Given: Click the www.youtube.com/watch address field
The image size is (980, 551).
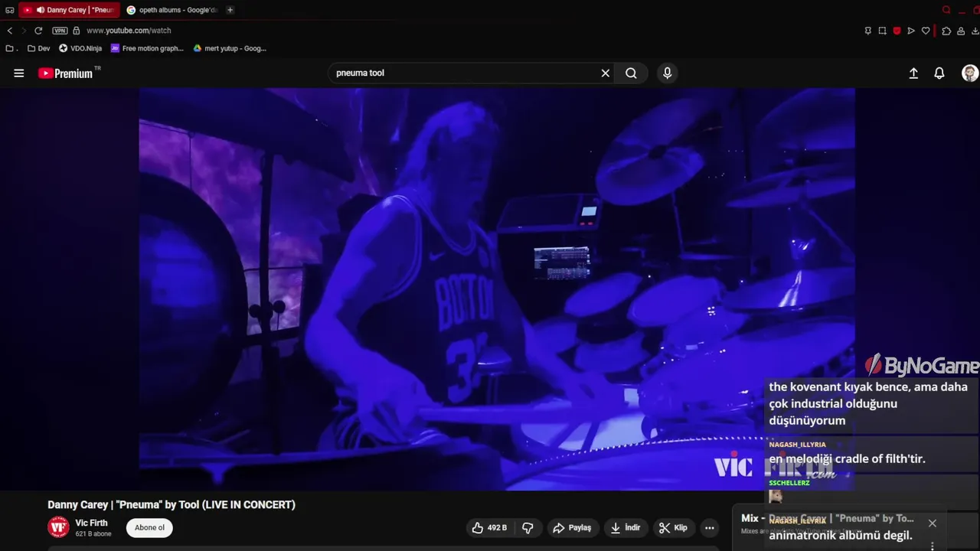Looking at the screenshot, I should click(x=129, y=31).
